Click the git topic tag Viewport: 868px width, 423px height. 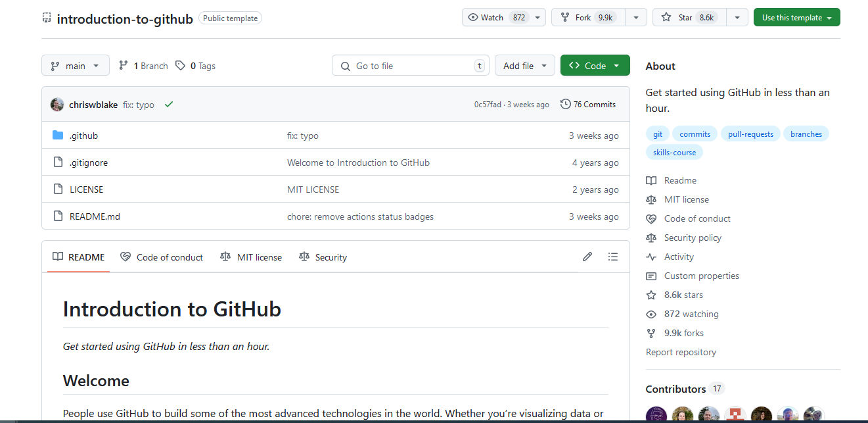658,134
